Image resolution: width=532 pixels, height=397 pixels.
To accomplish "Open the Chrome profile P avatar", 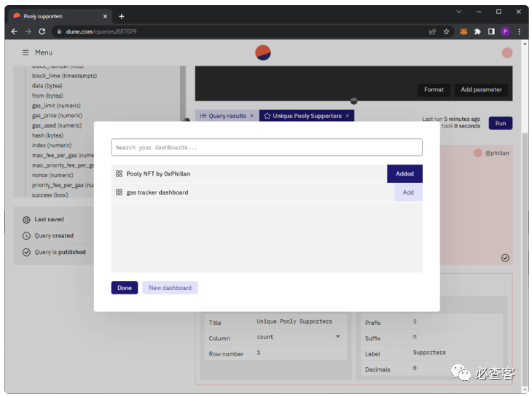I will click(x=505, y=31).
